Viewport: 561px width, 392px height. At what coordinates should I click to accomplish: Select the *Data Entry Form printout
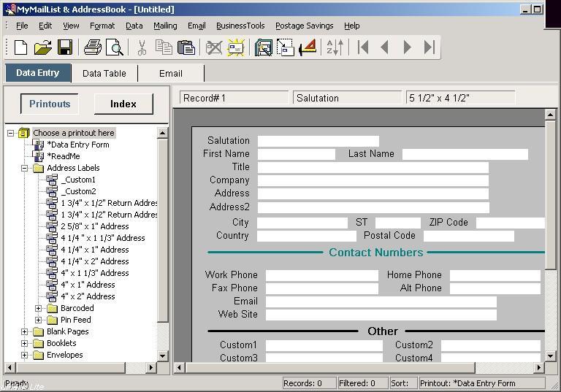(x=78, y=145)
